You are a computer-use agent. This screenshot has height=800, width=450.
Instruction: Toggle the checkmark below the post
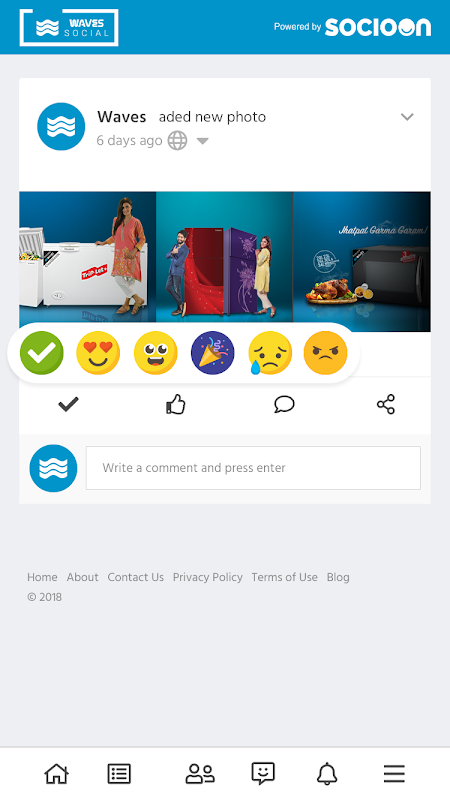68,405
